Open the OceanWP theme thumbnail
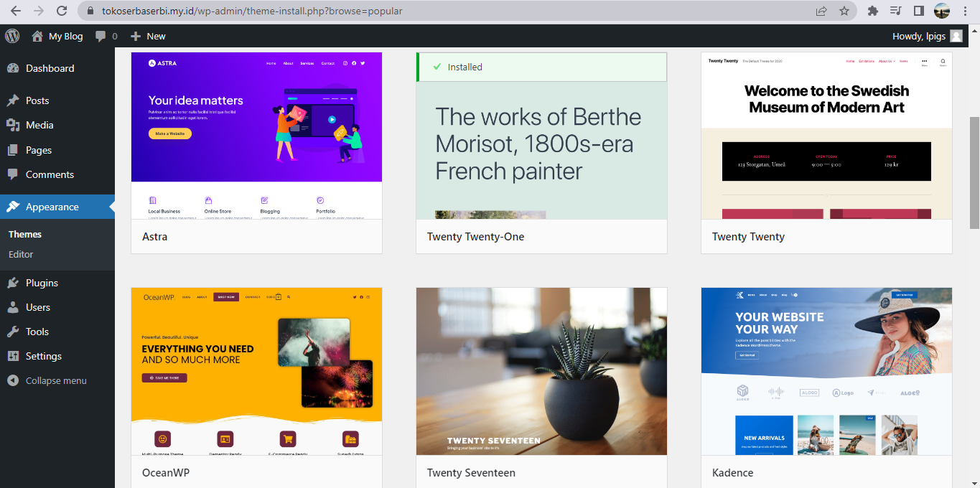 click(256, 371)
